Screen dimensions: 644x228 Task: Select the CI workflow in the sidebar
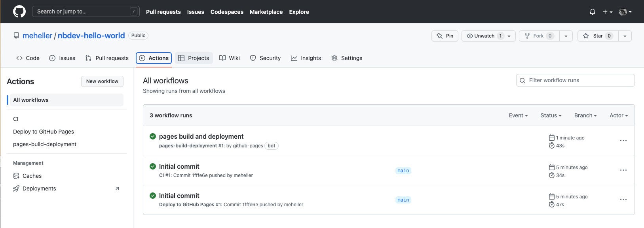click(x=16, y=119)
